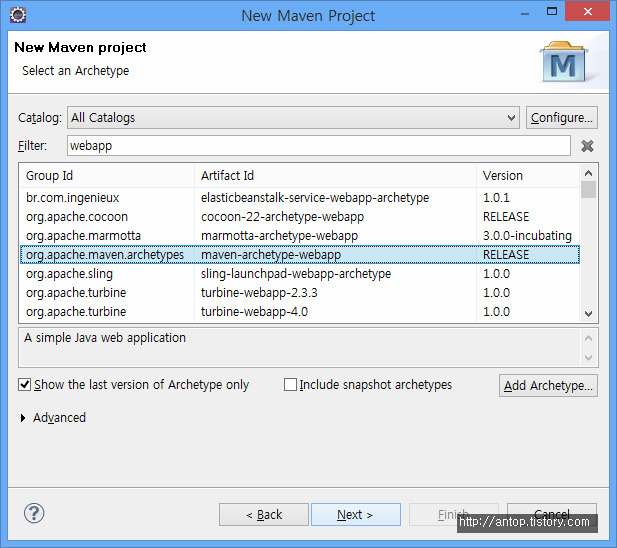Select turbine-webapp-4.0 row
The height and width of the screenshot is (548, 617).
[x=299, y=312]
